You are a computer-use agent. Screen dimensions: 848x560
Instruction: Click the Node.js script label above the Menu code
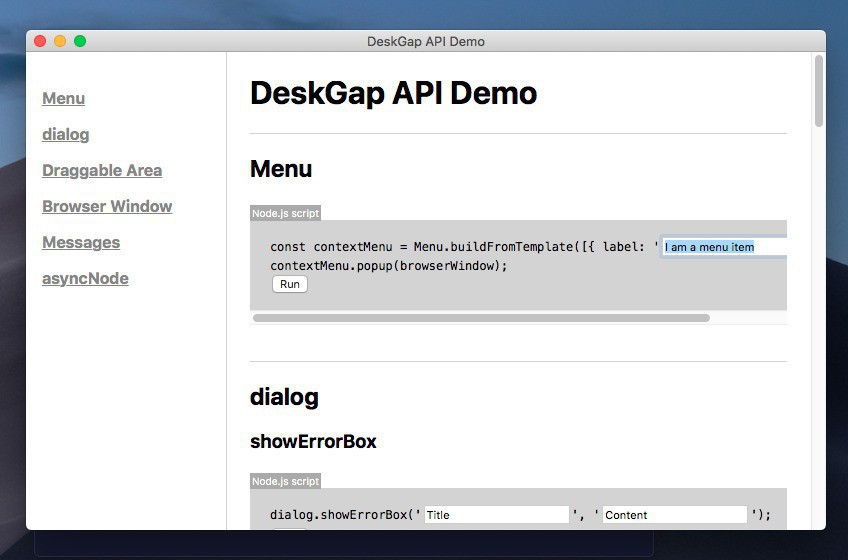(x=285, y=213)
